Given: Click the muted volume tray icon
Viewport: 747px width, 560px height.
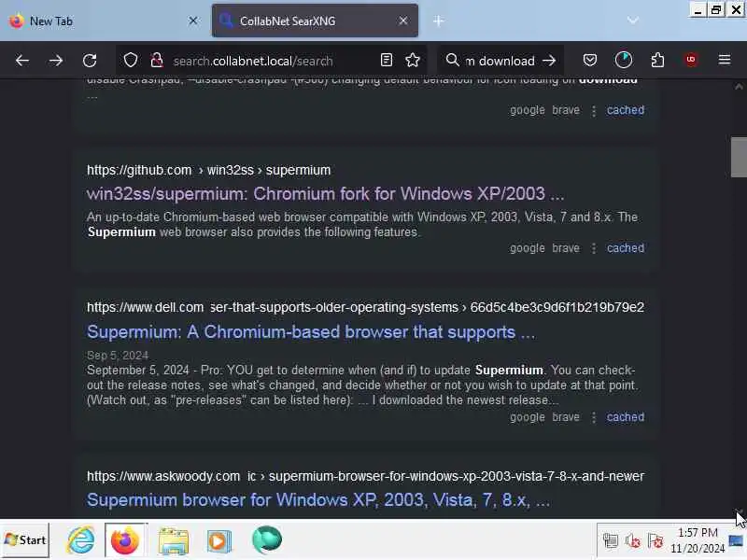Looking at the screenshot, I should (x=633, y=541).
